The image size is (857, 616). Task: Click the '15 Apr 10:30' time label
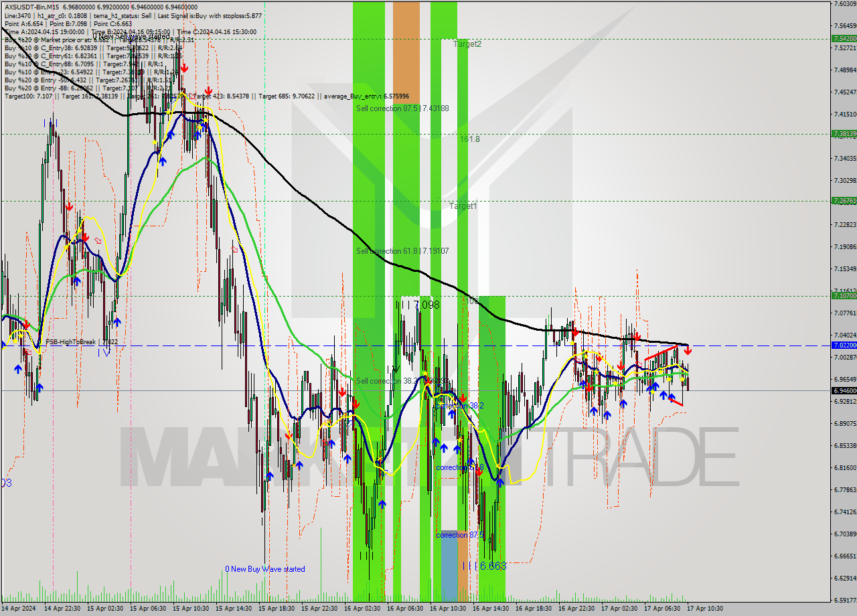[x=191, y=609]
